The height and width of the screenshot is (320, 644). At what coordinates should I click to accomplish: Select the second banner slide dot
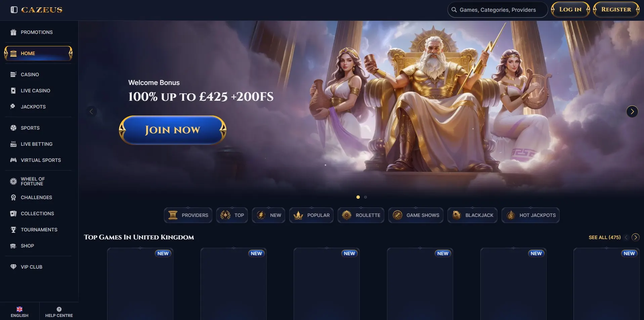(x=366, y=197)
